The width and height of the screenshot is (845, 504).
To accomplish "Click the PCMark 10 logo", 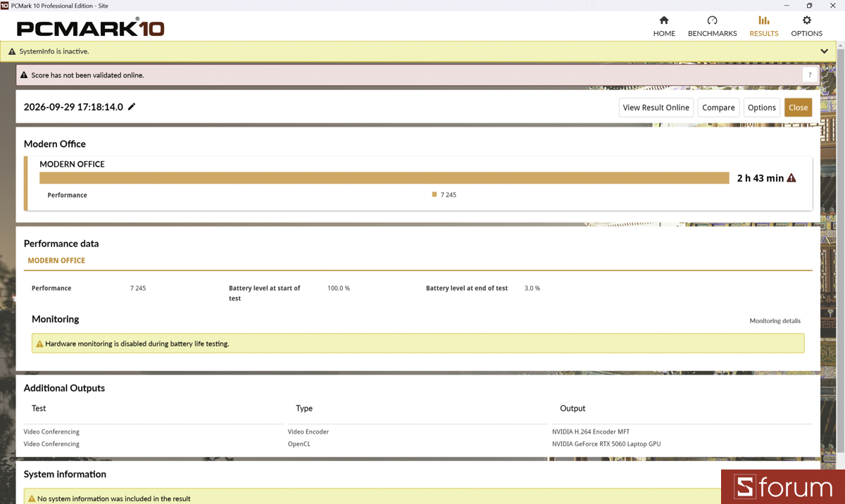I will (91, 28).
